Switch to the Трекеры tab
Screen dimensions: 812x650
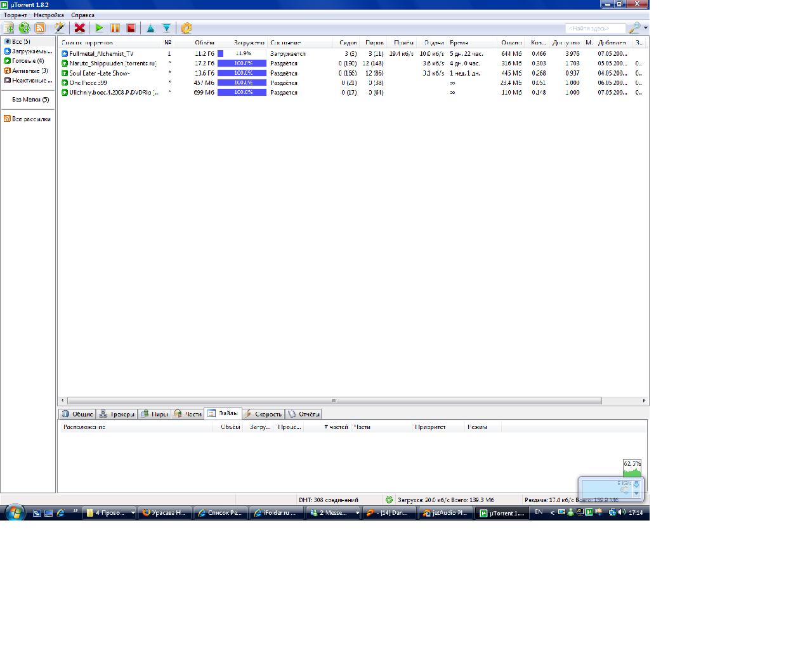pos(117,414)
